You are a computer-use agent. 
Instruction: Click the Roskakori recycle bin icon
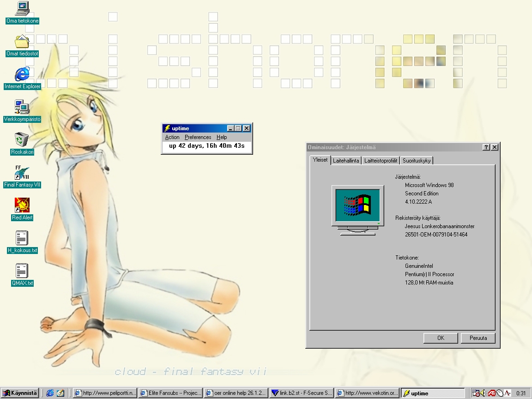(22, 140)
